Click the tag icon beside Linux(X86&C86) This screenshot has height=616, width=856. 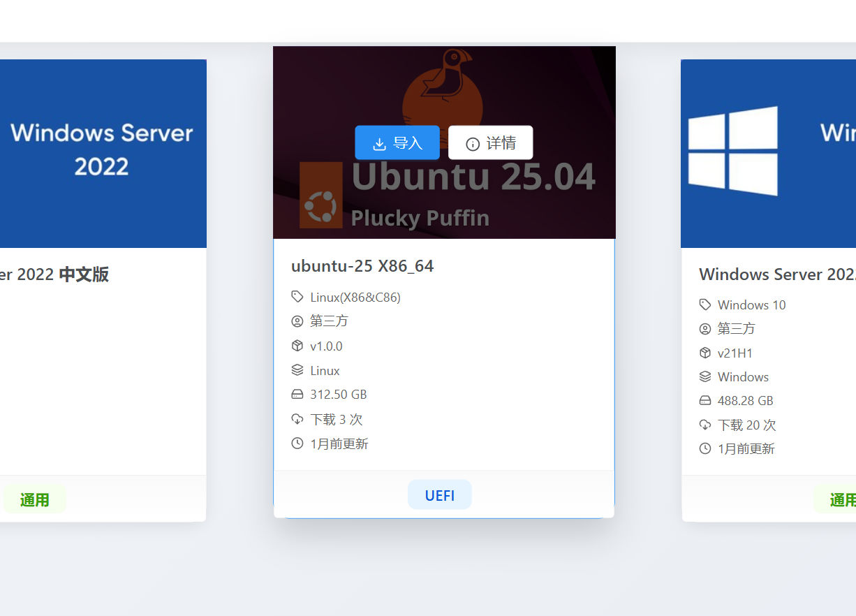click(x=297, y=297)
